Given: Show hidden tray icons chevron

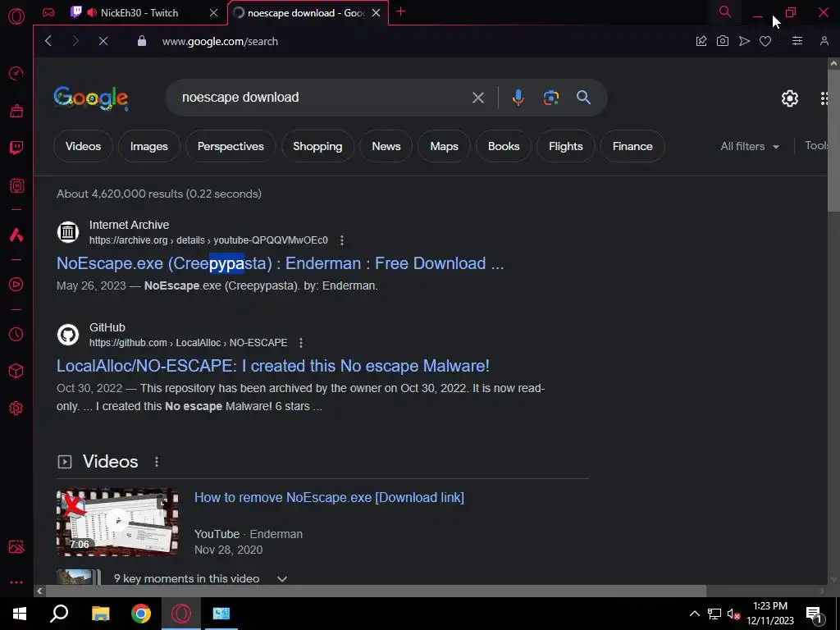Looking at the screenshot, I should pos(694,614).
